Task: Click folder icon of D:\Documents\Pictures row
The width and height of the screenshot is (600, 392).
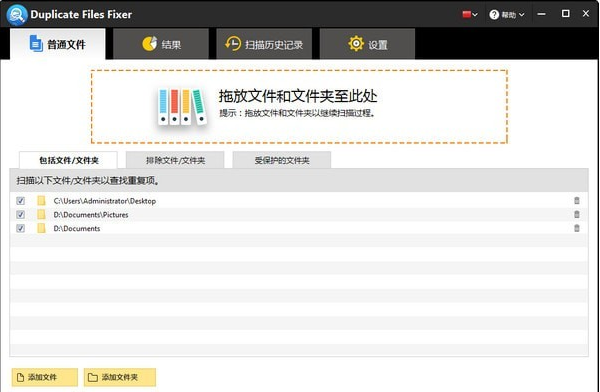Action: tap(41, 215)
